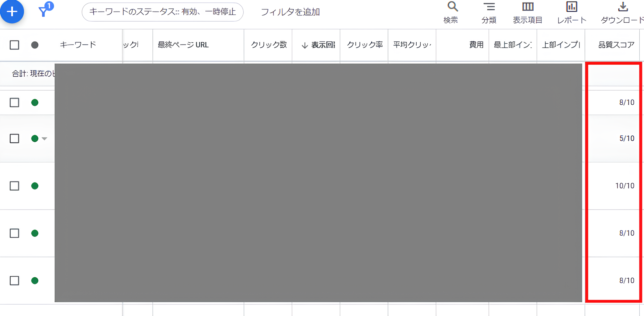Click the blue plus button to add keywords
The image size is (644, 316).
coord(12,12)
